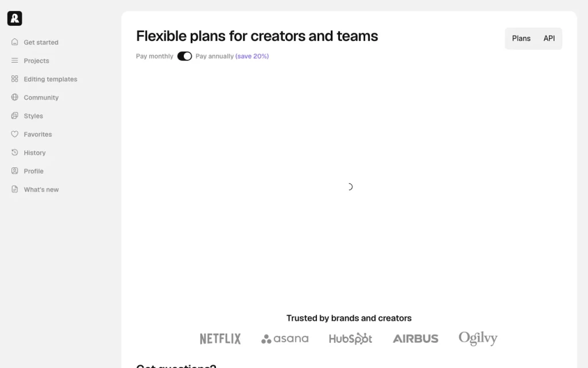This screenshot has width=588, height=368.
Task: Switch to the Plans tab
Action: coord(521,39)
